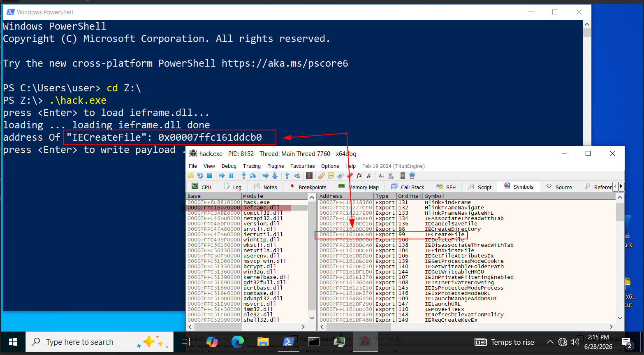Open the Debug menu
The width and height of the screenshot is (644, 355).
pyautogui.click(x=229, y=166)
